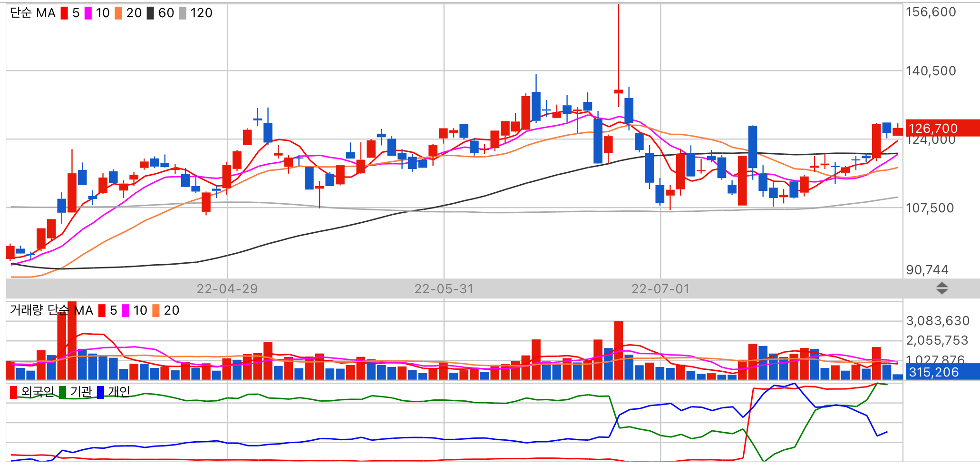Click the 거래량 단순 MA volume legend label
980x466 pixels.
point(51,310)
